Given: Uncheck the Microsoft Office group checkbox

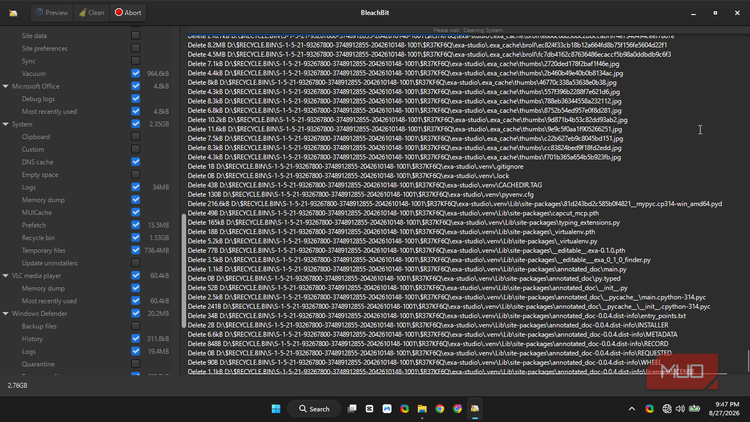Looking at the screenshot, I should pyautogui.click(x=136, y=86).
